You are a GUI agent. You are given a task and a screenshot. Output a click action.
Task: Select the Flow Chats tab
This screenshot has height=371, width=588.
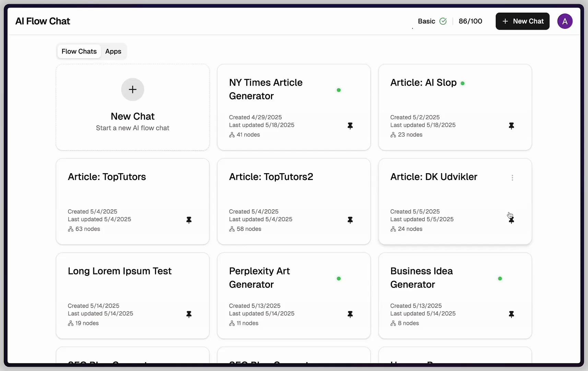click(79, 52)
